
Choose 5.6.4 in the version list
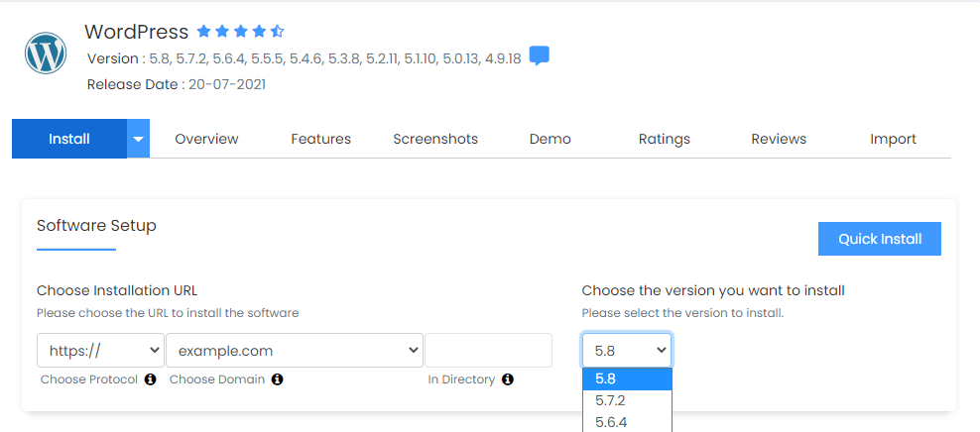627,422
